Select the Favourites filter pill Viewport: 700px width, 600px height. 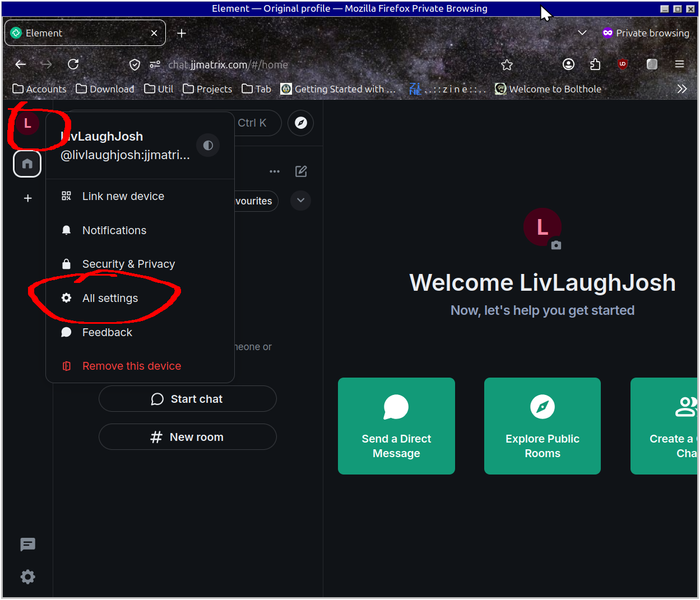point(256,201)
